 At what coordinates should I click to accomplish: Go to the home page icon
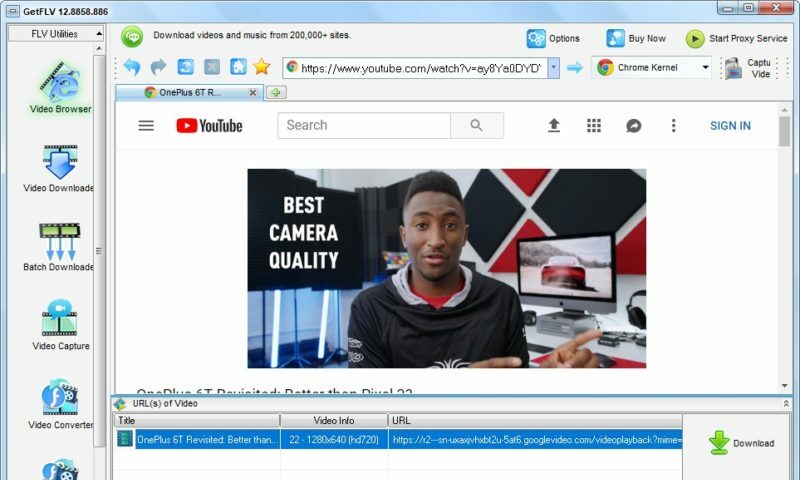[238, 67]
